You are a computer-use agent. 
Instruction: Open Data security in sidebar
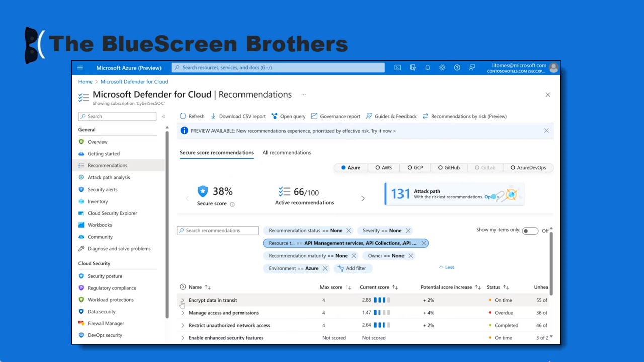101,312
